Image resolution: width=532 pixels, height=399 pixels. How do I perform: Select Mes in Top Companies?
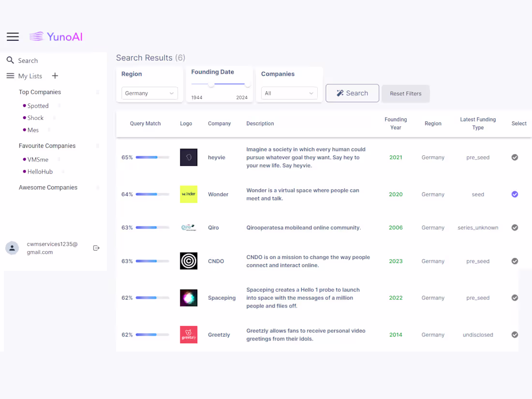[x=33, y=130]
